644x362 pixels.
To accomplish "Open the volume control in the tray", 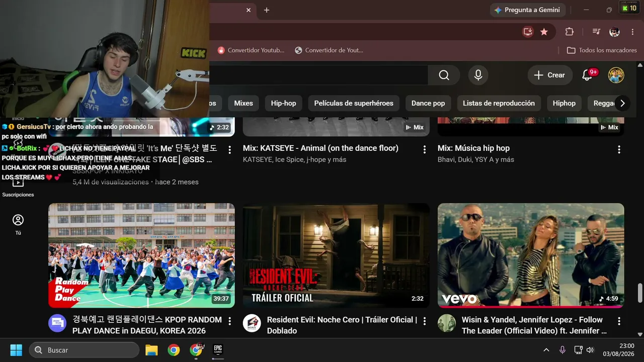I will tap(590, 350).
